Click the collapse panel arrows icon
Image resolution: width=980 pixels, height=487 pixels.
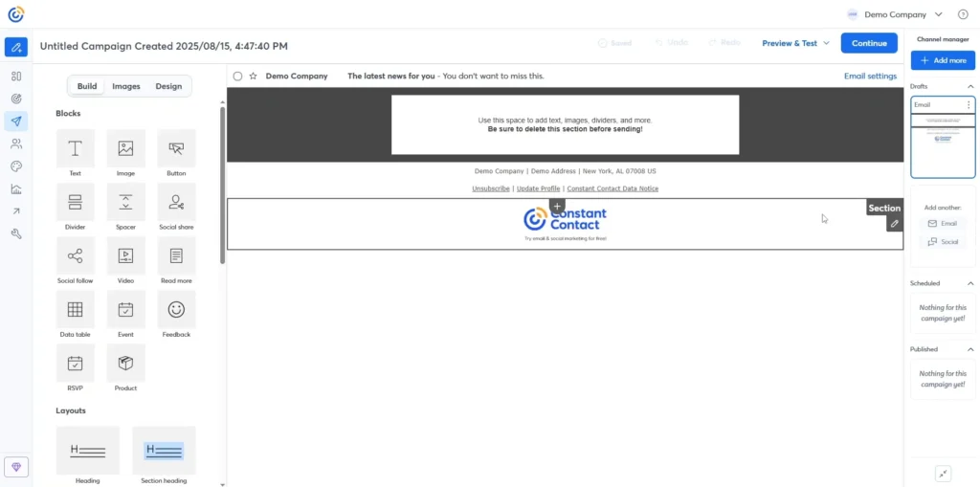click(x=943, y=474)
